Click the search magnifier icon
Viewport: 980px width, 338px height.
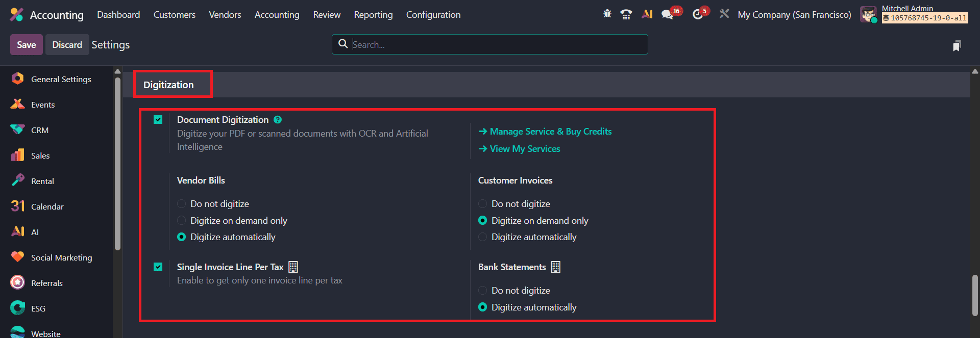point(343,44)
